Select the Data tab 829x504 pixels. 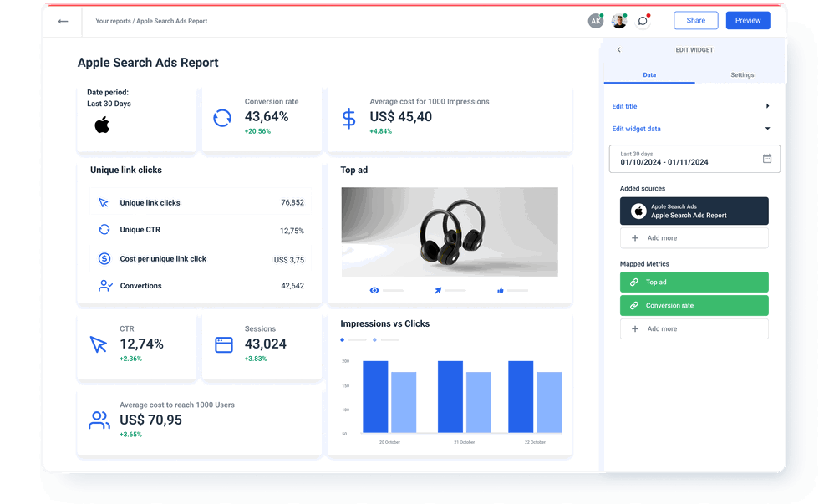pyautogui.click(x=649, y=74)
